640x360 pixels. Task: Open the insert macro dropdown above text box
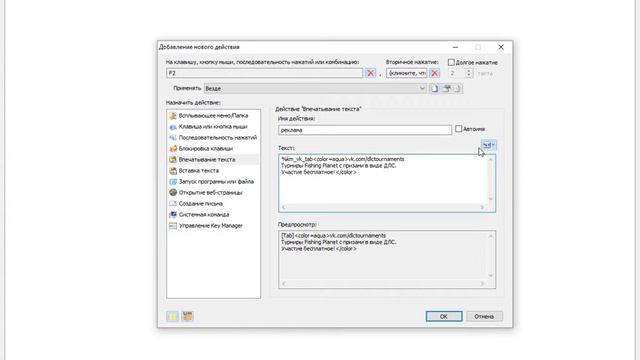pos(488,145)
